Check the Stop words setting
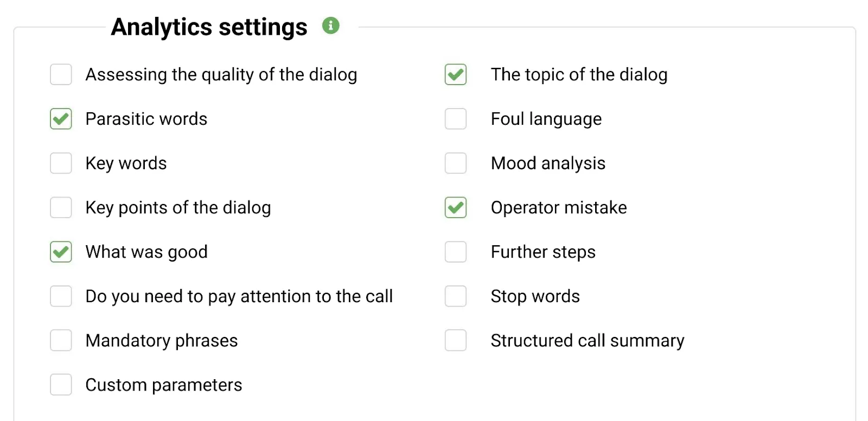Viewport: 868px width, 421px height. click(456, 296)
